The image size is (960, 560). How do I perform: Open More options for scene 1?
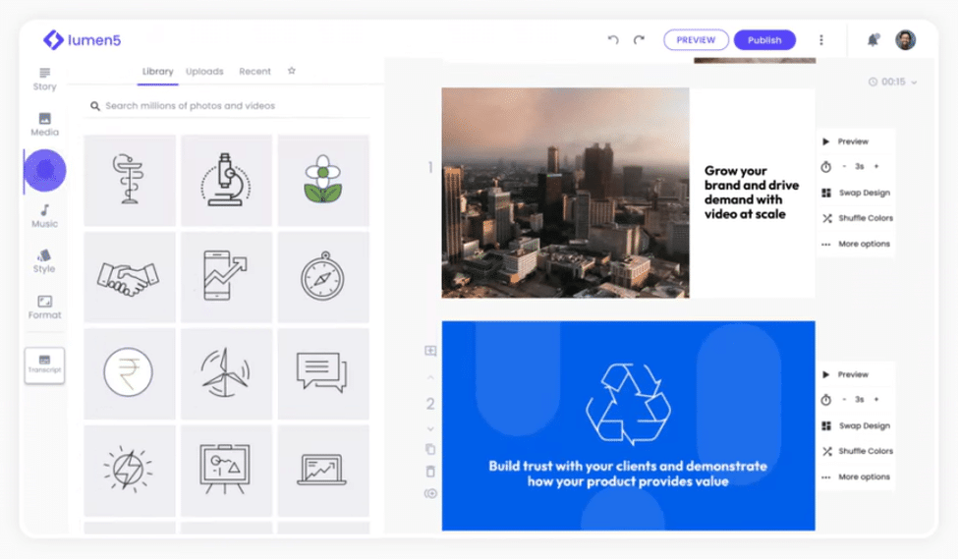[x=856, y=245]
